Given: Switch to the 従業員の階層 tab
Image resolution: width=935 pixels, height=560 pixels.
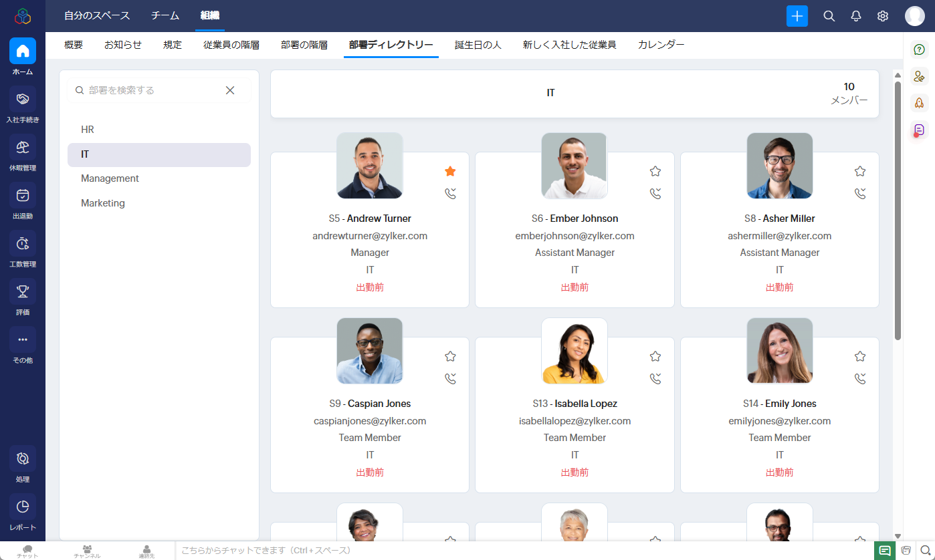Looking at the screenshot, I should tap(231, 45).
